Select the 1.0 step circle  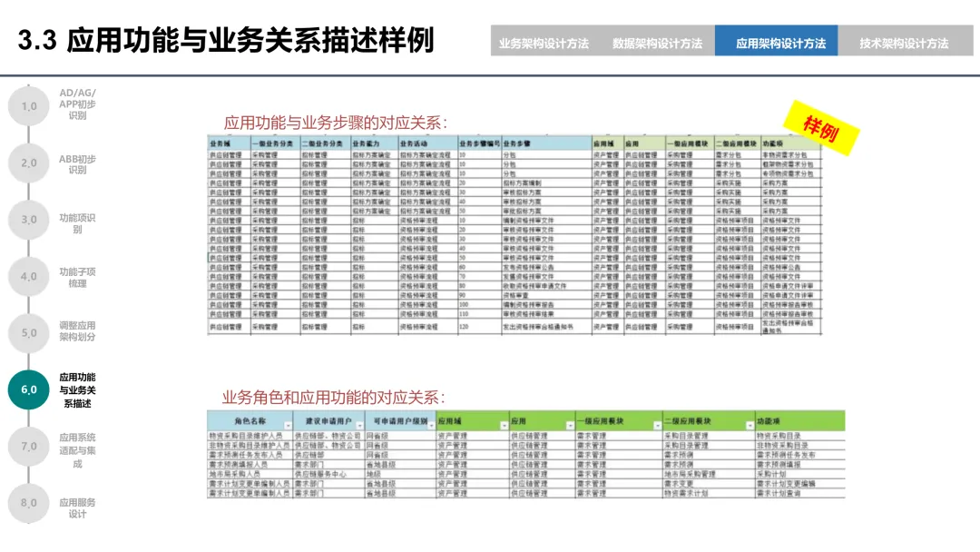click(x=29, y=106)
